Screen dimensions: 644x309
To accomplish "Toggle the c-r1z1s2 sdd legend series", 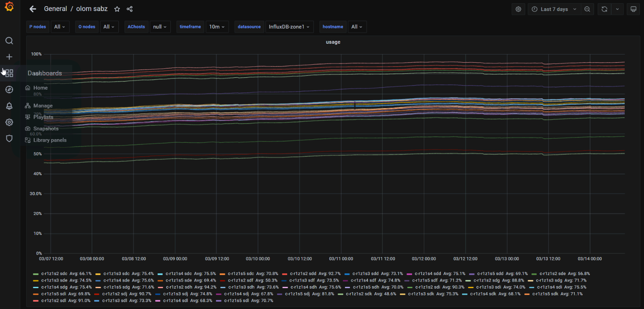I will [303, 274].
